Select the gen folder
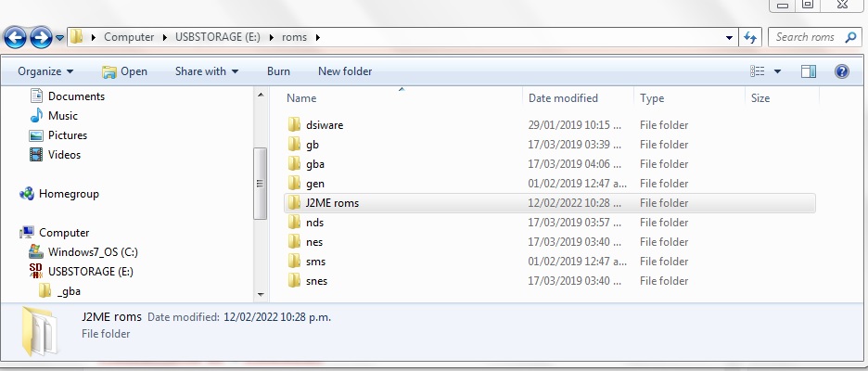This screenshot has height=371, width=868. (315, 184)
